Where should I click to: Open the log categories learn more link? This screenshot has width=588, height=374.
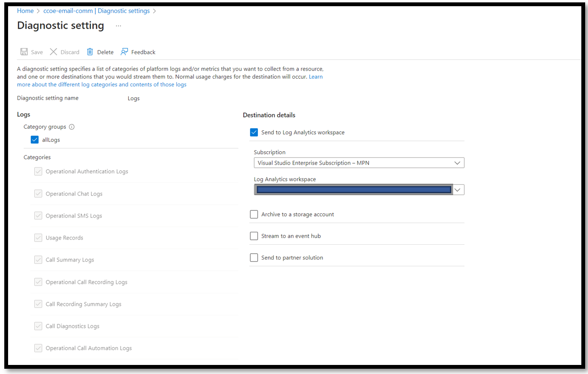pyautogui.click(x=101, y=84)
